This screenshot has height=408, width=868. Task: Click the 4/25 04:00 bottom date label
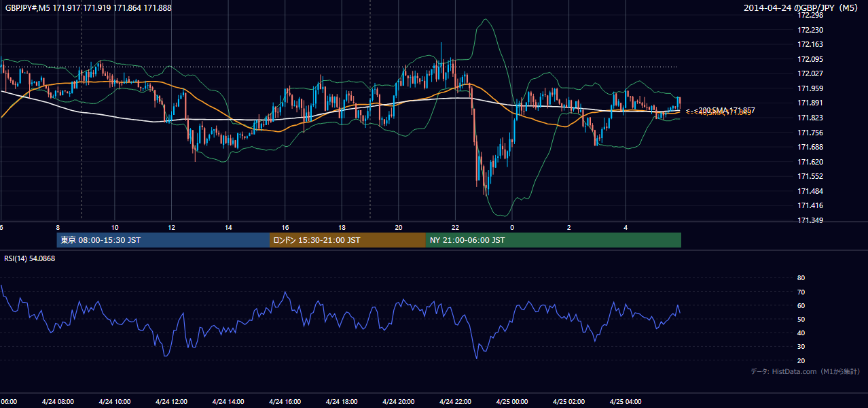point(626,402)
